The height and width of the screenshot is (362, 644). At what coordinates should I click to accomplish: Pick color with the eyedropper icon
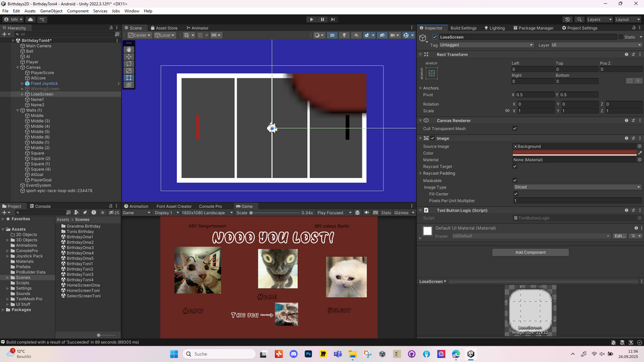pos(639,153)
